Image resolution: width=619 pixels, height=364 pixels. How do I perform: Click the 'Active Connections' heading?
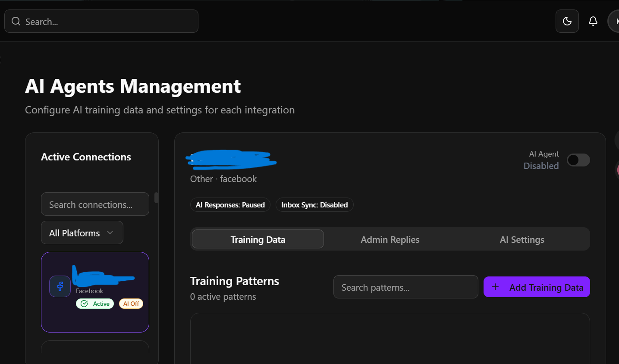coord(86,157)
